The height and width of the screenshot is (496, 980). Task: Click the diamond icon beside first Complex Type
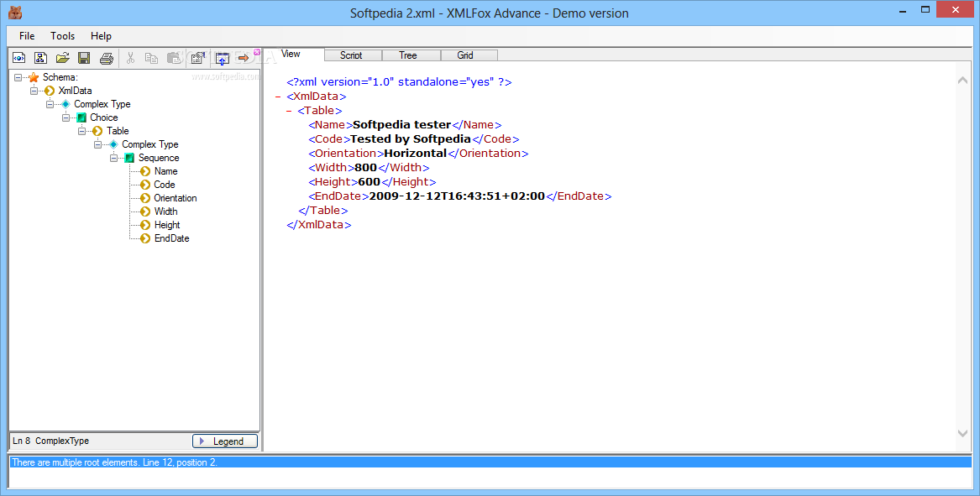coord(66,104)
